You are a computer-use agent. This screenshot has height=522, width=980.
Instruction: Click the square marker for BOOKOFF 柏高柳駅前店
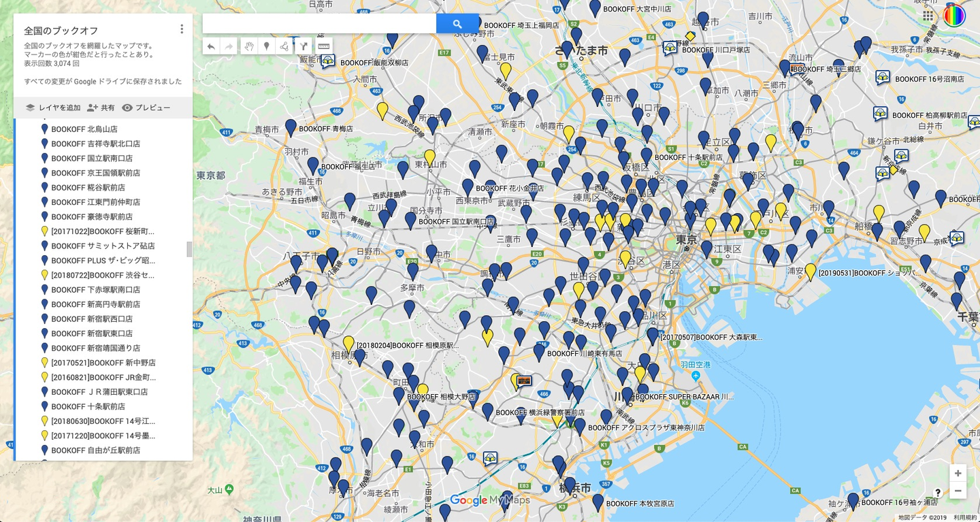880,114
